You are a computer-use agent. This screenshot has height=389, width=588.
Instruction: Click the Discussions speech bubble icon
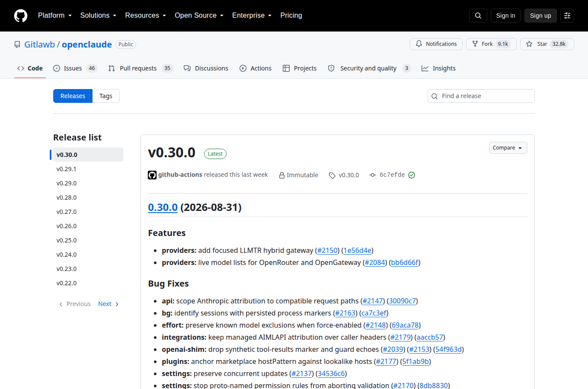click(187, 68)
